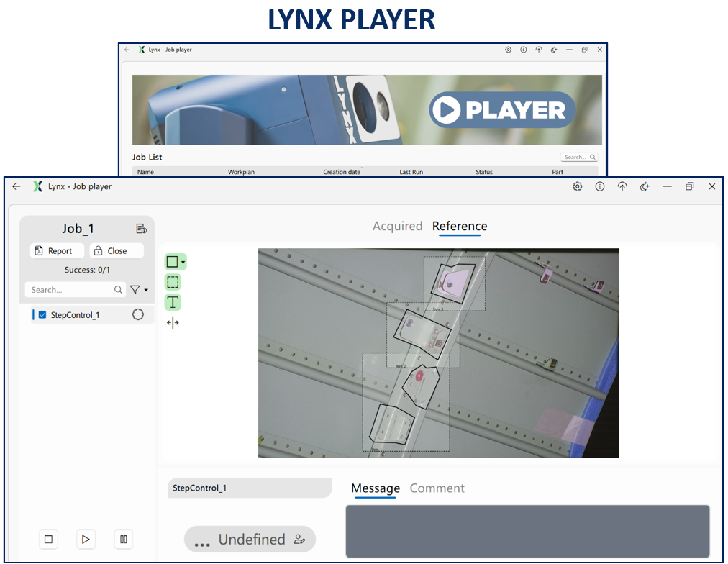Open Job_1 details icon beside job name
728x564 pixels.
tap(141, 228)
